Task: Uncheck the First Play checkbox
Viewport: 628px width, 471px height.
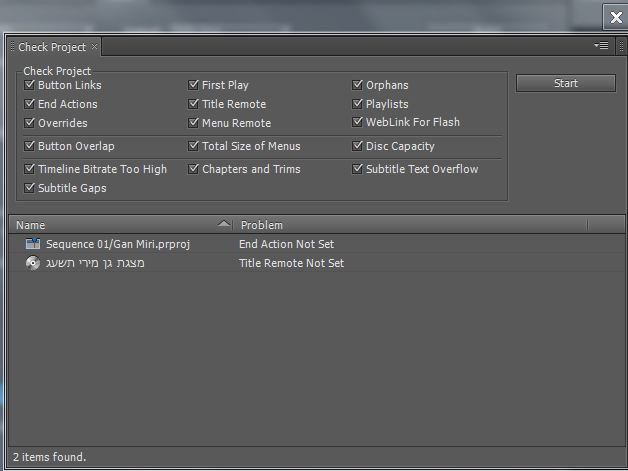Action: click(x=193, y=85)
